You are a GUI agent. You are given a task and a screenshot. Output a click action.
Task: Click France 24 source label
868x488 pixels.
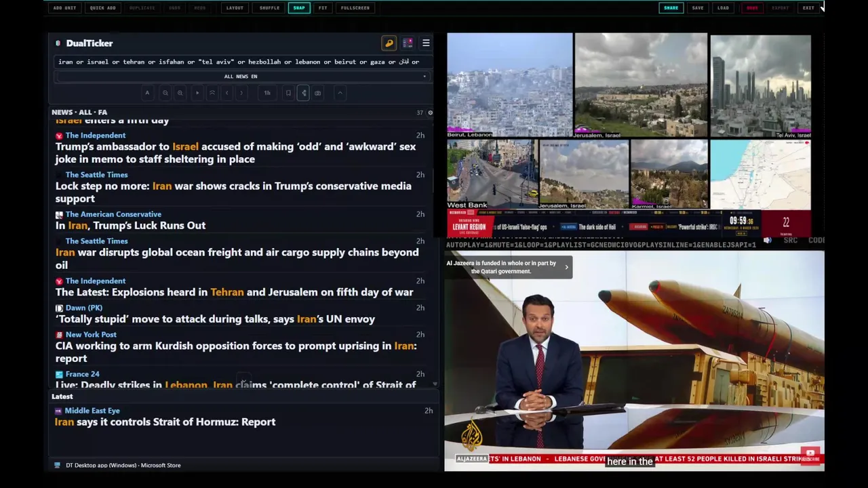82,374
